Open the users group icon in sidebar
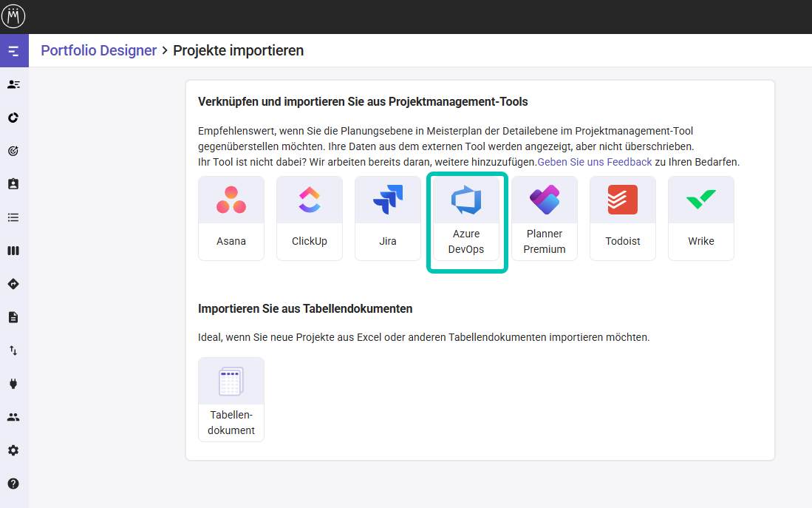812x508 pixels. 13,417
